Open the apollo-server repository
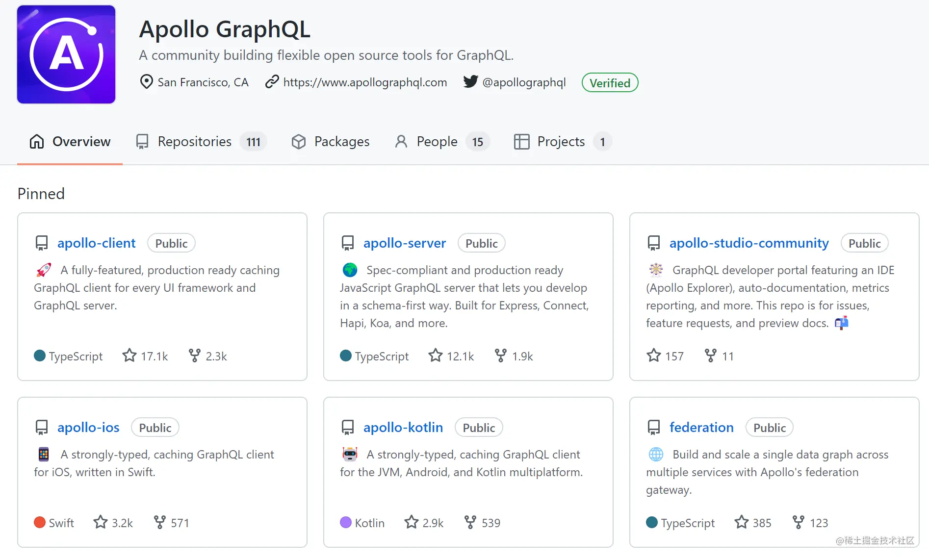The image size is (929, 560). pos(405,243)
